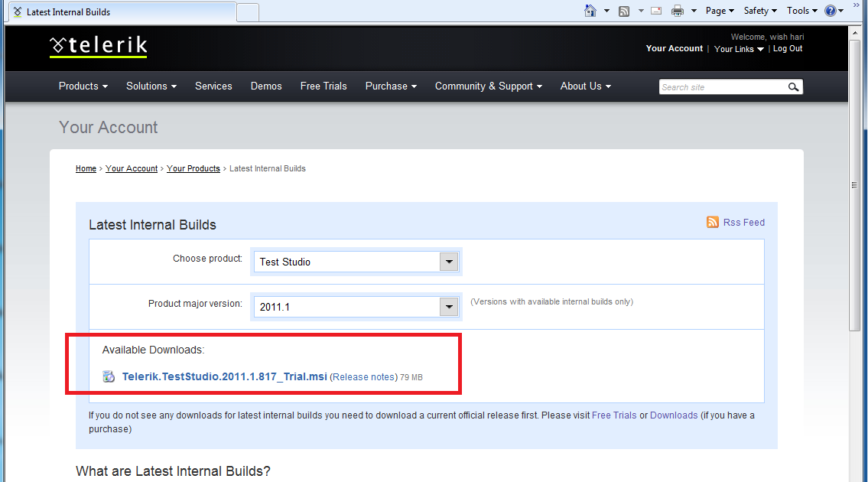Click the search magnifier icon
Screen dimensions: 868x482
pyautogui.click(x=793, y=87)
